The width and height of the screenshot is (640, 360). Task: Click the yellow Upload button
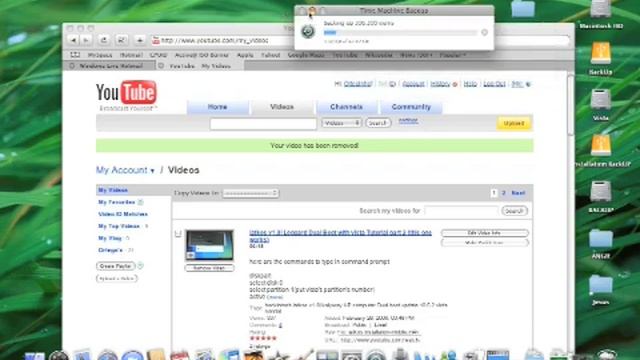514,123
